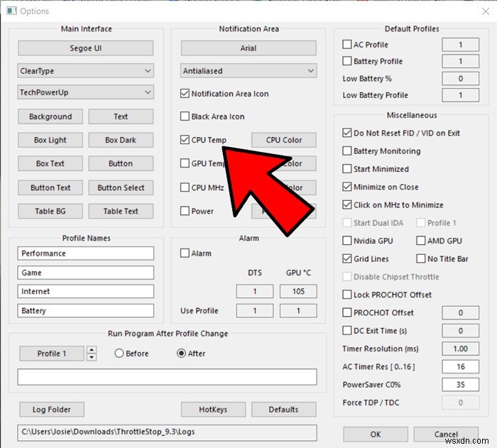The image size is (497, 448).
Task: Click the Profile 1 program button
Action: (x=52, y=353)
